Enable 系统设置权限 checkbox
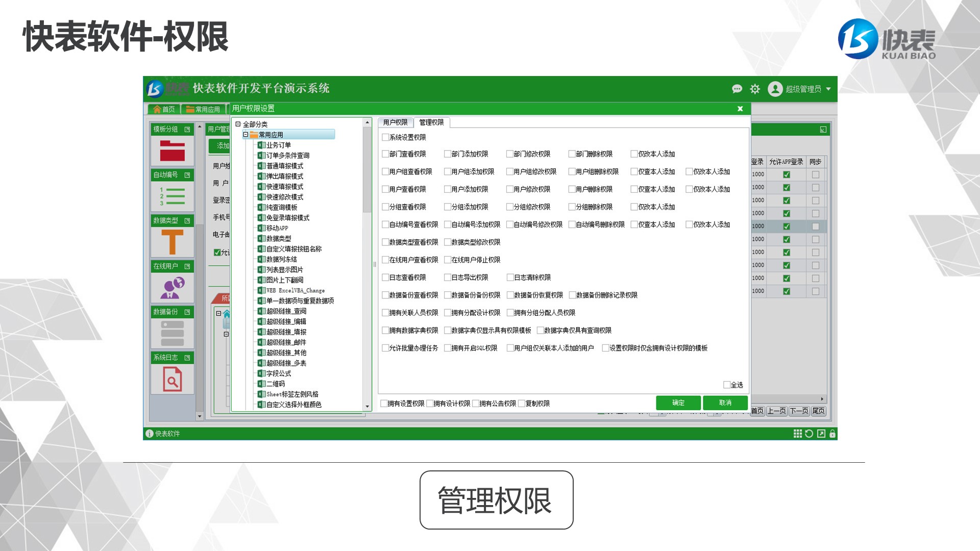This screenshot has width=980, height=551. (385, 137)
